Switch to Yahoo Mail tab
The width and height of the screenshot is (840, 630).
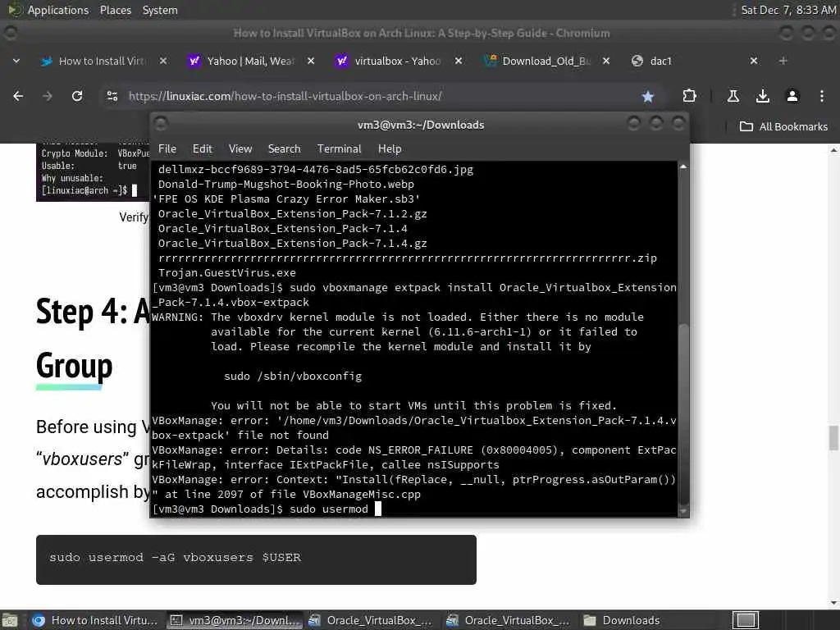click(x=250, y=61)
